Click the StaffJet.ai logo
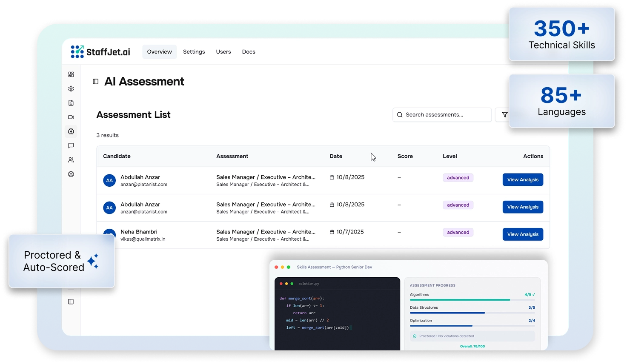 [100, 52]
